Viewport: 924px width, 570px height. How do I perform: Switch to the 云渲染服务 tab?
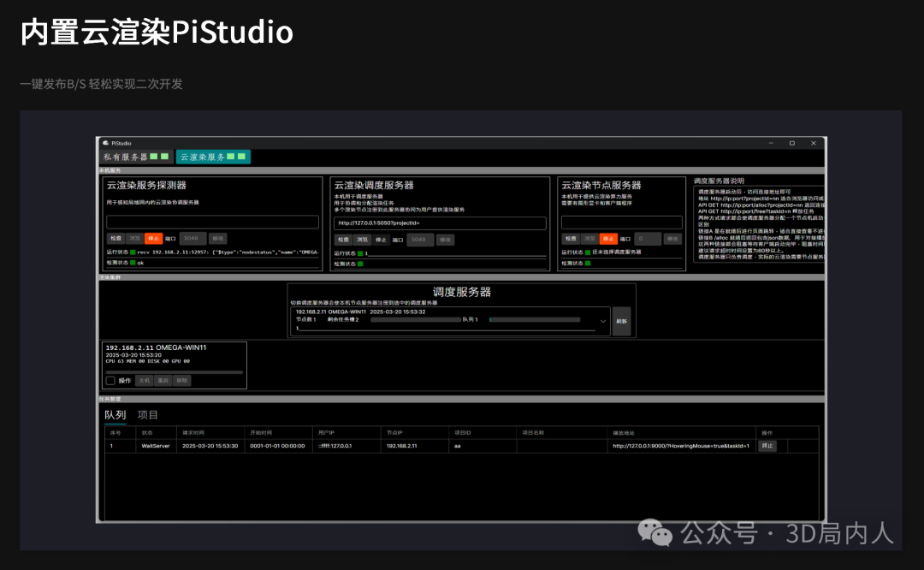coord(213,157)
